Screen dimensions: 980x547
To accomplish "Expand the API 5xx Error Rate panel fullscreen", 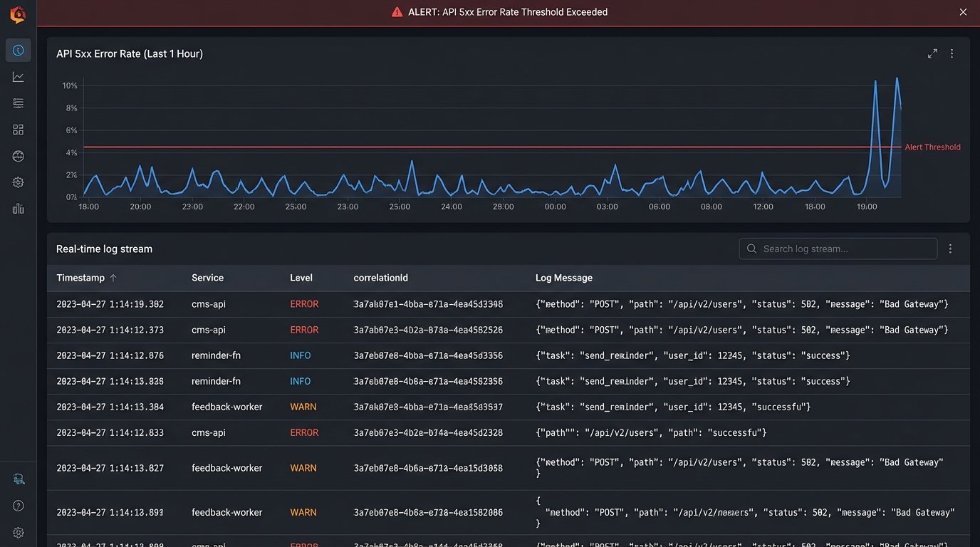I will tap(932, 53).
